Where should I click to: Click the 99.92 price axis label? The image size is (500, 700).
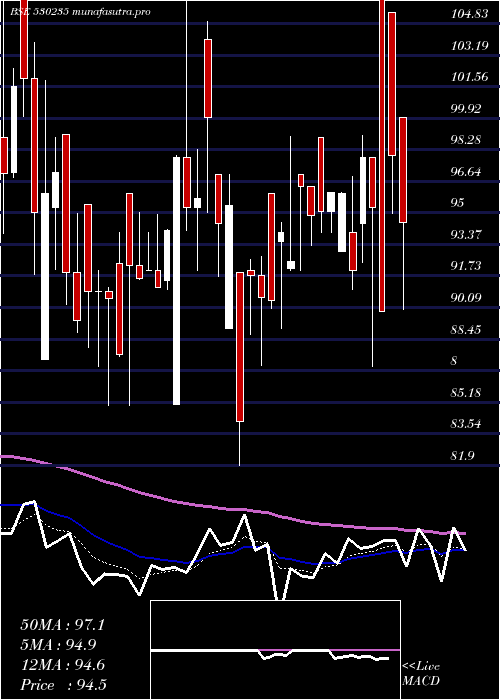coord(467,108)
